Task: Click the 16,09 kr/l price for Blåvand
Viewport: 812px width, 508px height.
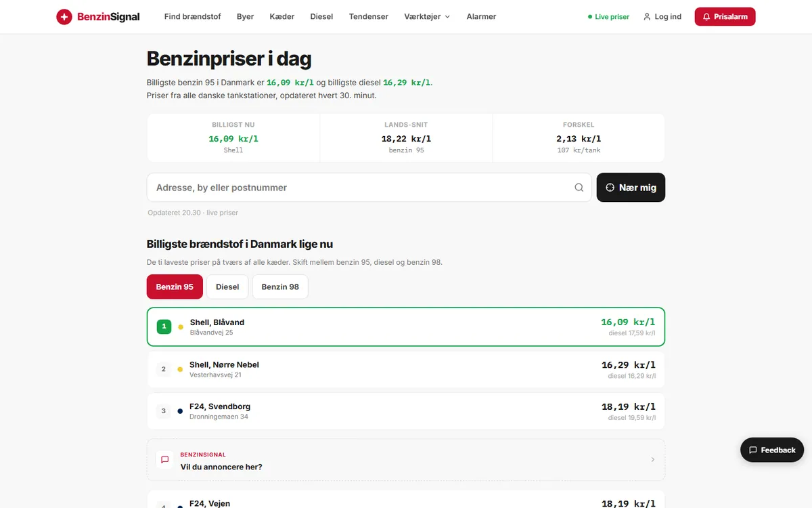Action: click(628, 322)
